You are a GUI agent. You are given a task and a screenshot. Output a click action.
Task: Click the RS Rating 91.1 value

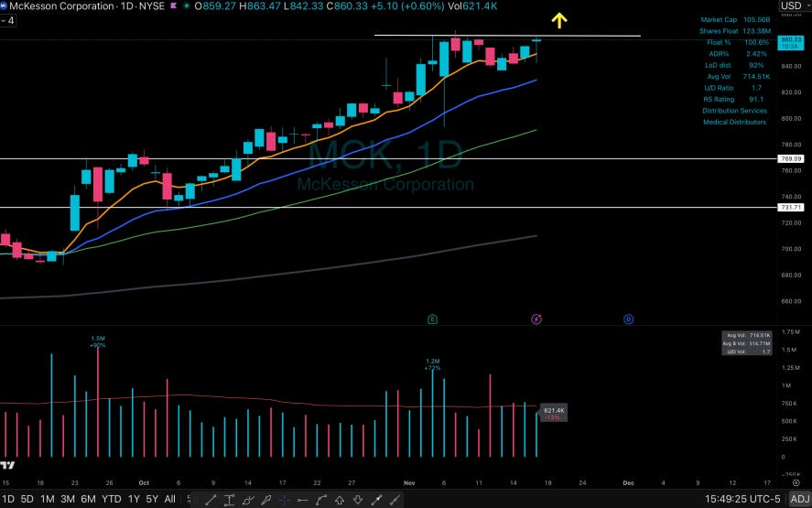tap(756, 100)
